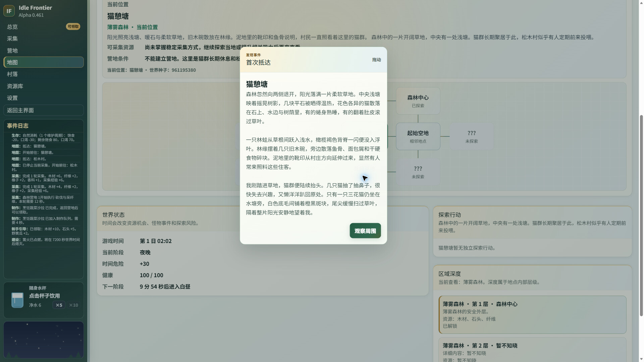644x362 pixels.
Task: Click the water cup icon to drink
Action: pyautogui.click(x=17, y=300)
